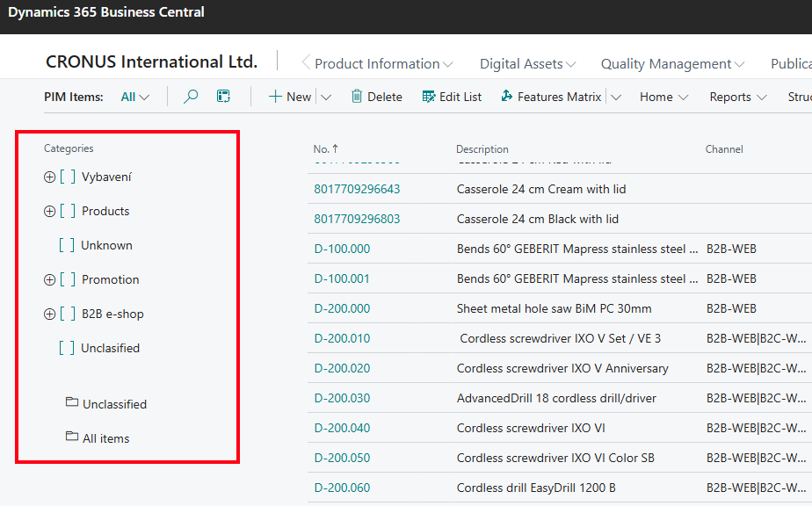
Task: Open item 8017709296643 link
Action: click(x=357, y=189)
